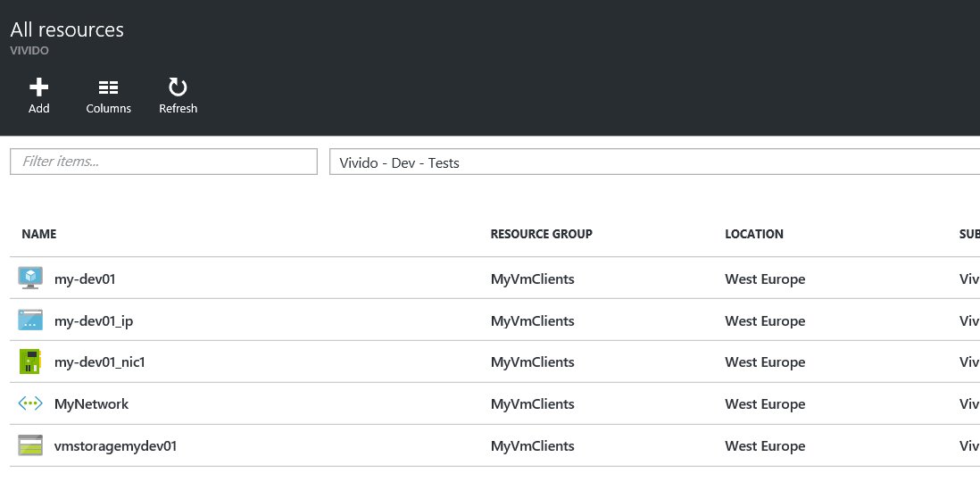The width and height of the screenshot is (980, 482).
Task: Click West Europe in the my-dev01_ip row
Action: [765, 321]
